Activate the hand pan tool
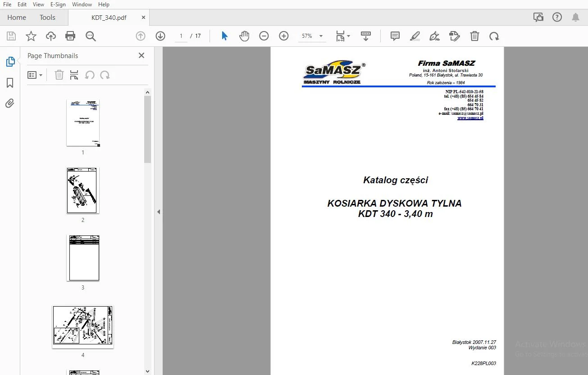 244,36
